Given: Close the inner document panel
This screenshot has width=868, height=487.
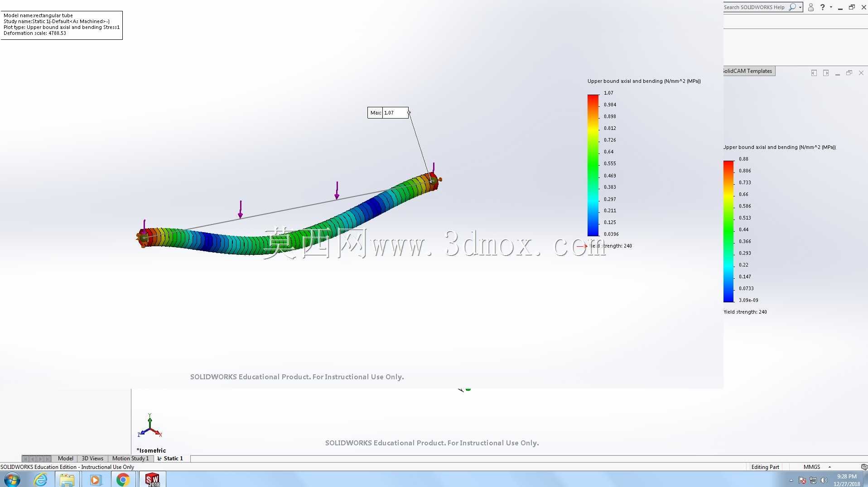Looking at the screenshot, I should [x=861, y=73].
